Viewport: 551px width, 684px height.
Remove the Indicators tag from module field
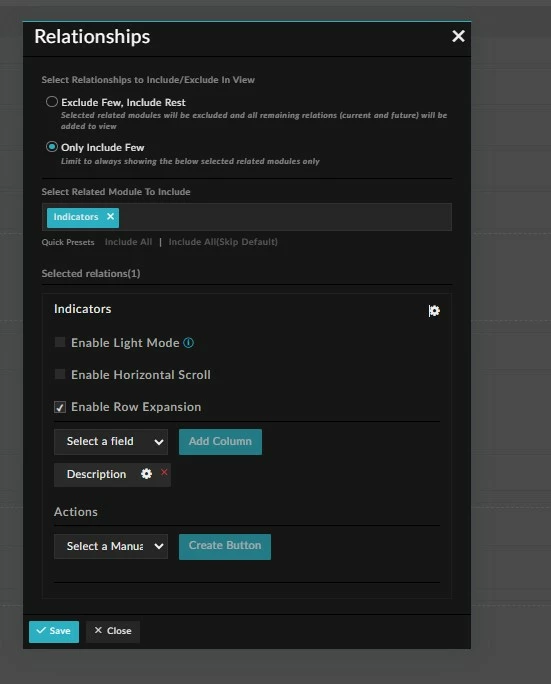pyautogui.click(x=110, y=216)
